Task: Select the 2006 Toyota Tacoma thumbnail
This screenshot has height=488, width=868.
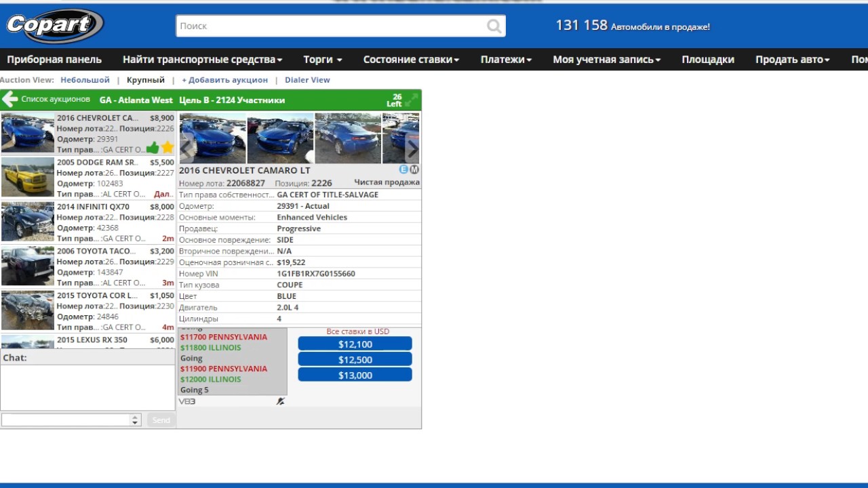Action: pos(28,266)
